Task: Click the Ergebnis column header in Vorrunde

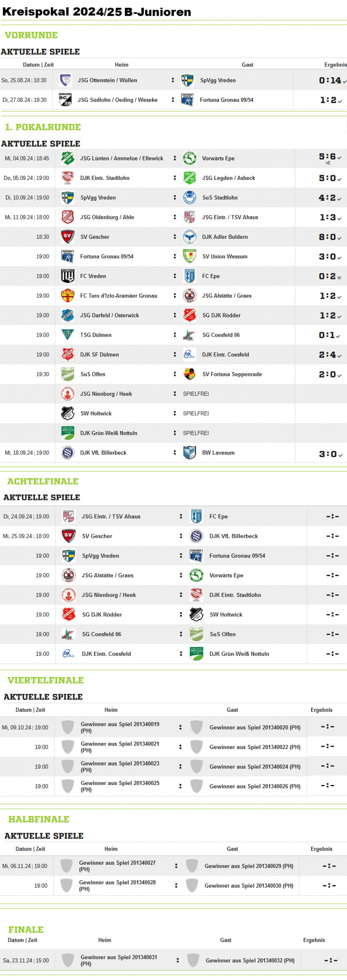Action: [335, 65]
